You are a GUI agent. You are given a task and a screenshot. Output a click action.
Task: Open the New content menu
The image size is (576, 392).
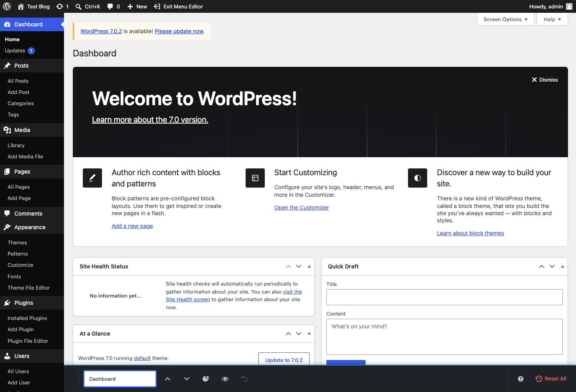tap(137, 6)
